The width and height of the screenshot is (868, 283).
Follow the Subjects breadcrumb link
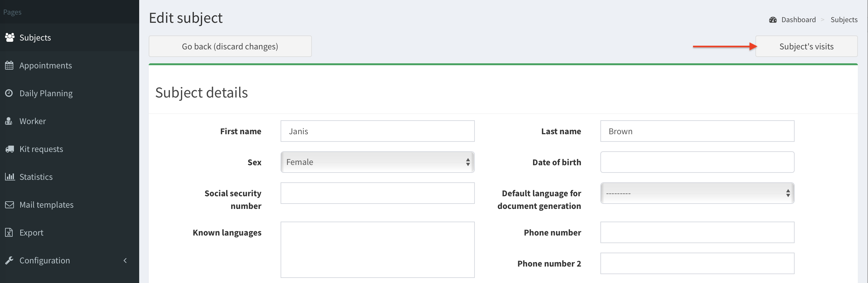[x=844, y=20]
